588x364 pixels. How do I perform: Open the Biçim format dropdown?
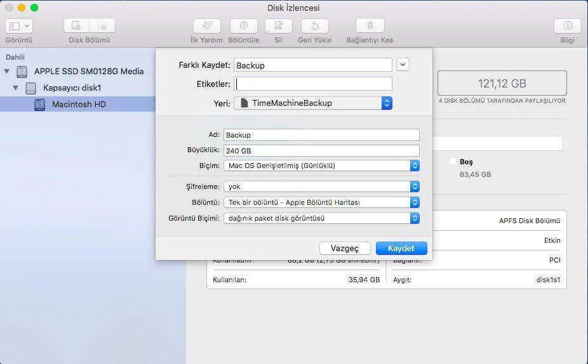pyautogui.click(x=321, y=166)
